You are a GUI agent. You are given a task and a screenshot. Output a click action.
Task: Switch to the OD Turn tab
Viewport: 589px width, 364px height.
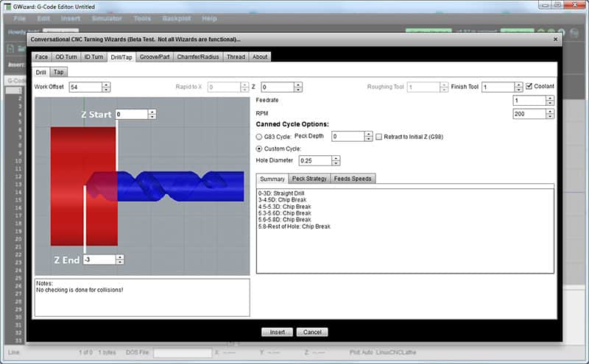(x=66, y=57)
